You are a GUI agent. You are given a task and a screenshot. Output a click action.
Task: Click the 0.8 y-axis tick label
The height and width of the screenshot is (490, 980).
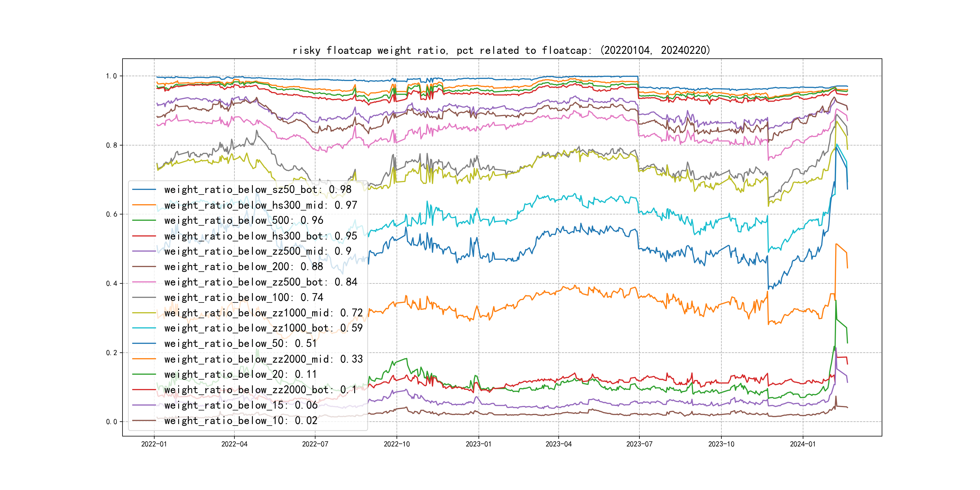pos(112,145)
